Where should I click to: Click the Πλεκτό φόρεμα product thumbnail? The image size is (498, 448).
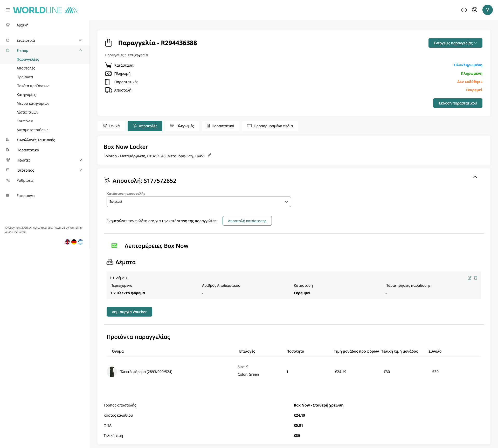pos(112,372)
